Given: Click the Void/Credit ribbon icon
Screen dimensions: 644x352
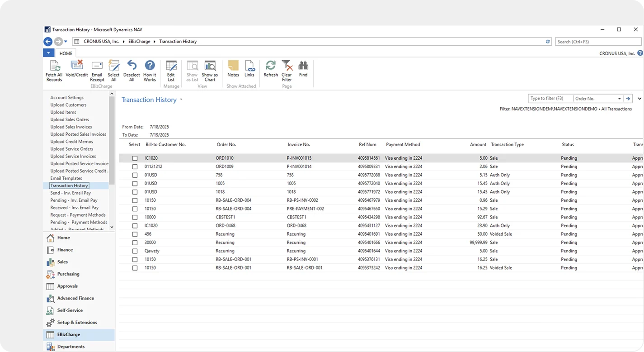Looking at the screenshot, I should tap(77, 69).
